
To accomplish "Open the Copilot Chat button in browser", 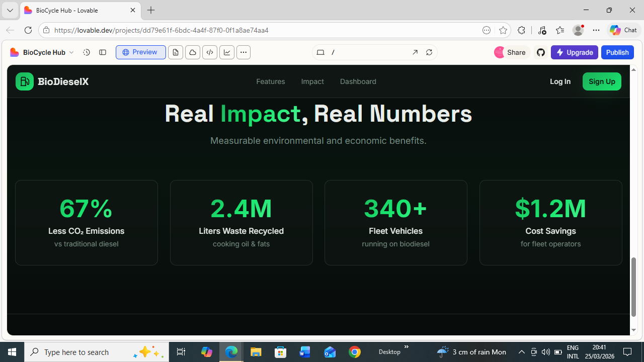I will [623, 30].
